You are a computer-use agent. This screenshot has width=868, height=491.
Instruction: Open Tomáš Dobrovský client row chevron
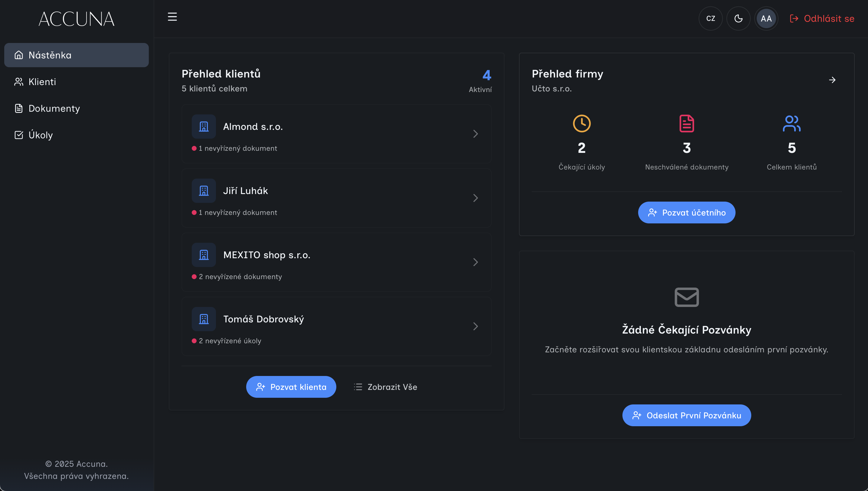click(x=475, y=326)
